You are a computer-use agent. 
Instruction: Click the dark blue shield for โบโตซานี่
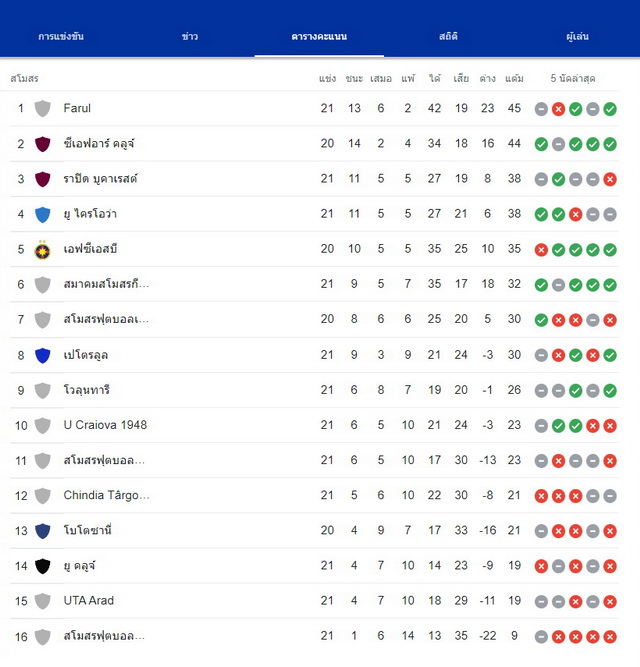[x=43, y=531]
